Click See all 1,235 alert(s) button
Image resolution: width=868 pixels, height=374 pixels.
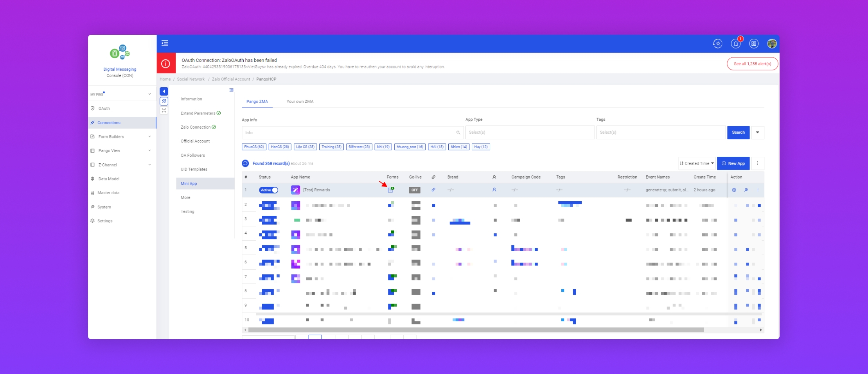point(752,64)
